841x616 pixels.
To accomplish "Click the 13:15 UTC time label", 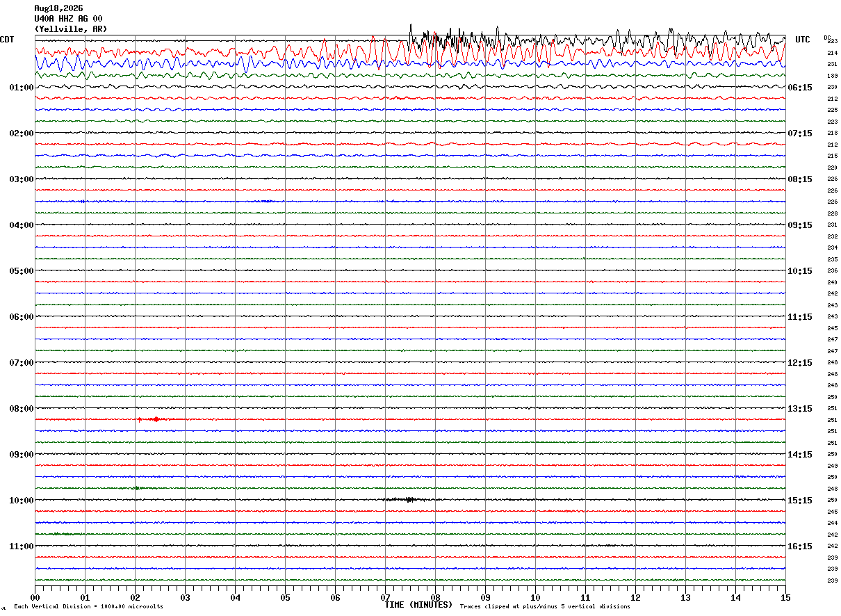I will click(x=799, y=409).
